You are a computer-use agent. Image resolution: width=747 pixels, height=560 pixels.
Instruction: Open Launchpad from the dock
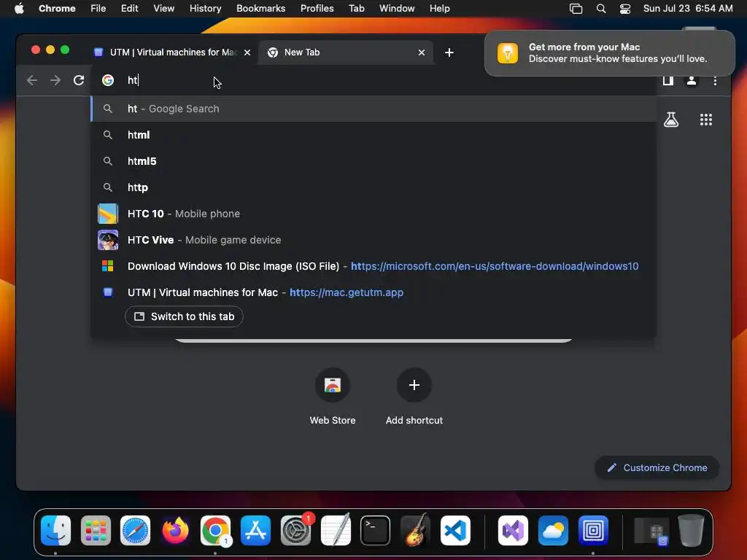pos(96,530)
